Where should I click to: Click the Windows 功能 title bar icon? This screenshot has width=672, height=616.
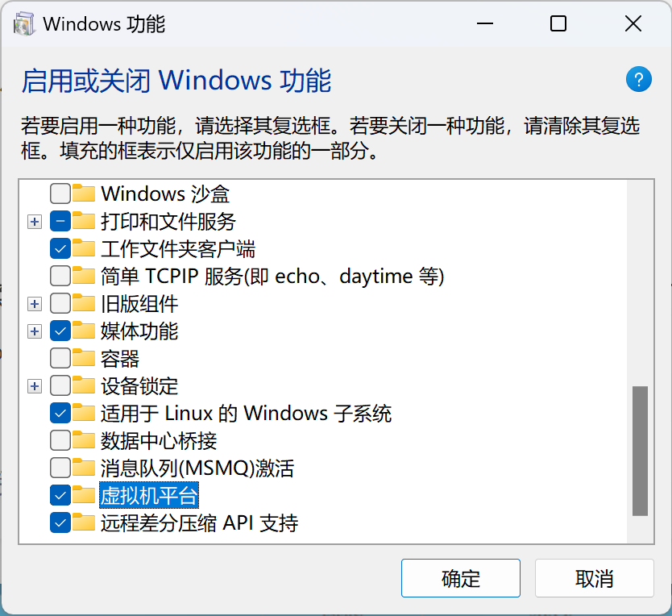pos(24,24)
